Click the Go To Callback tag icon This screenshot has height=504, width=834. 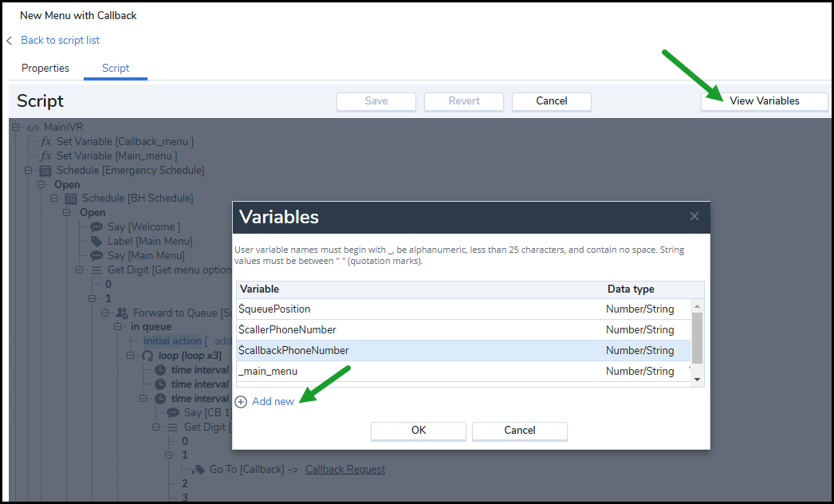(199, 470)
